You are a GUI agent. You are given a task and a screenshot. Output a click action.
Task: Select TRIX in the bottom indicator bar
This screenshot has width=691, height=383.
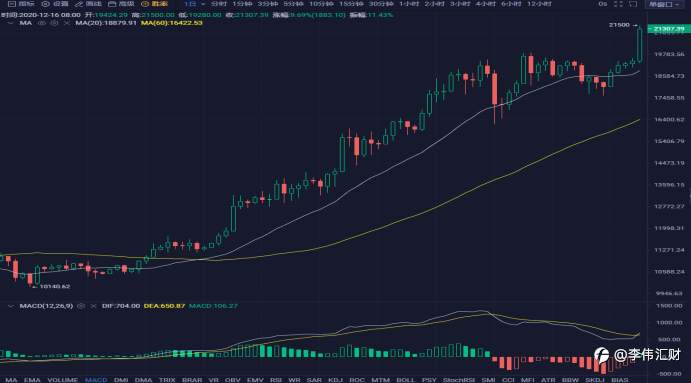[167, 379]
